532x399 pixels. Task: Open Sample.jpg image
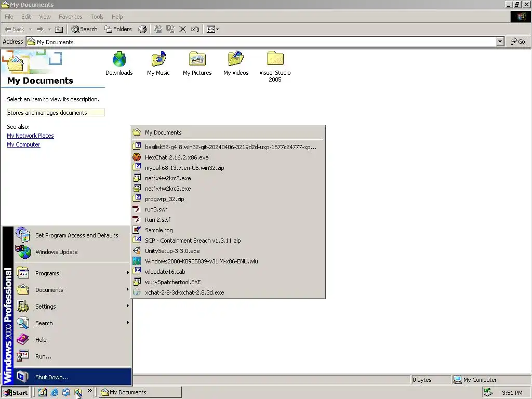228,230
